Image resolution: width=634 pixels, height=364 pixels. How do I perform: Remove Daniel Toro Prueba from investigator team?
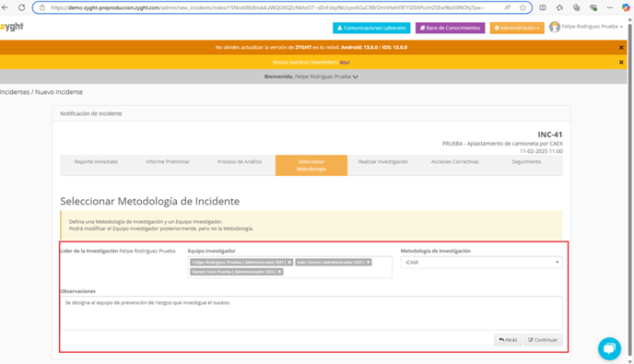click(279, 272)
